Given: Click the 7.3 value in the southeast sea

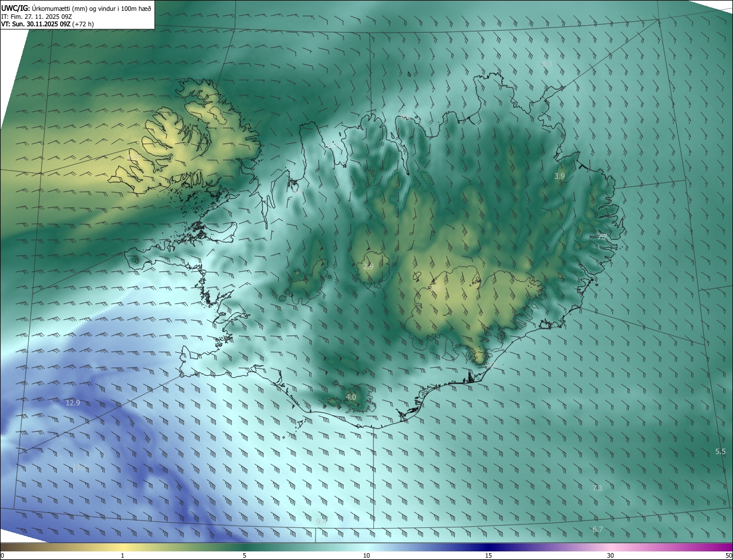Looking at the screenshot, I should click(x=597, y=488).
